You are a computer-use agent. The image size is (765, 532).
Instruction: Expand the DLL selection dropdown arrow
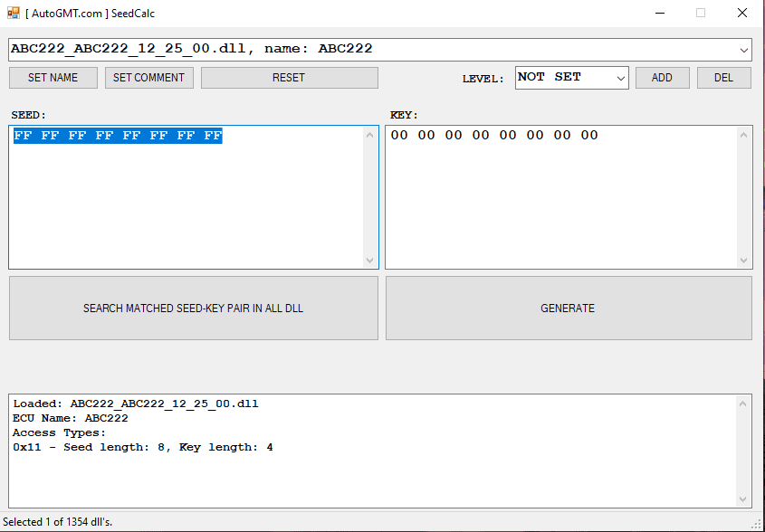[x=744, y=50]
